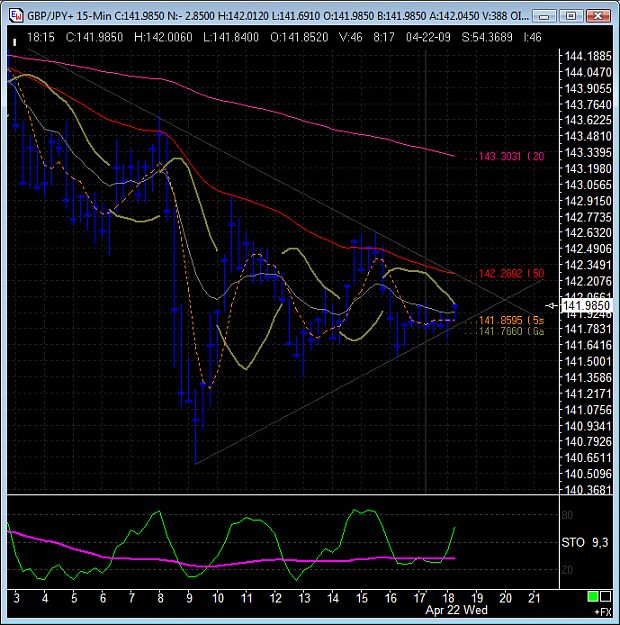Select the 143.3031 (20 moving average label
This screenshot has height=625, width=620.
point(512,156)
